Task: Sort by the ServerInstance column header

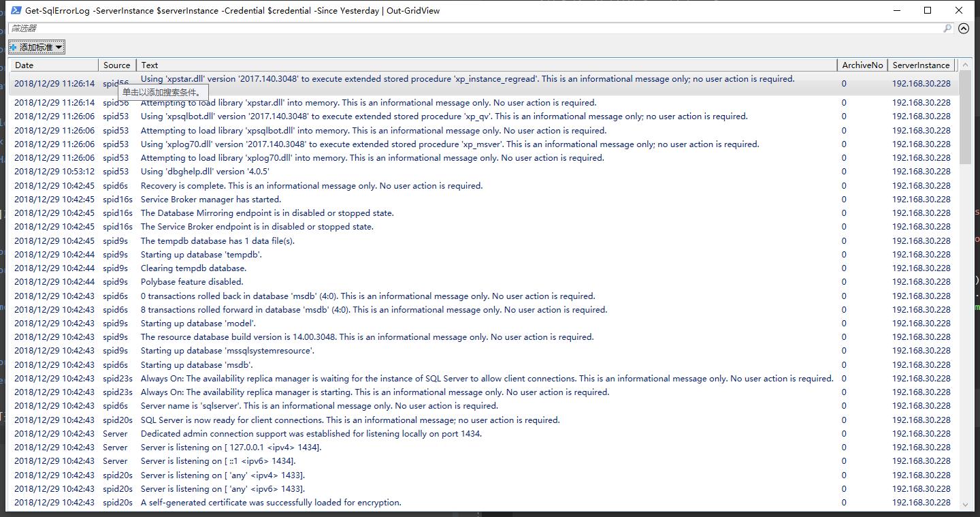Action: [921, 65]
